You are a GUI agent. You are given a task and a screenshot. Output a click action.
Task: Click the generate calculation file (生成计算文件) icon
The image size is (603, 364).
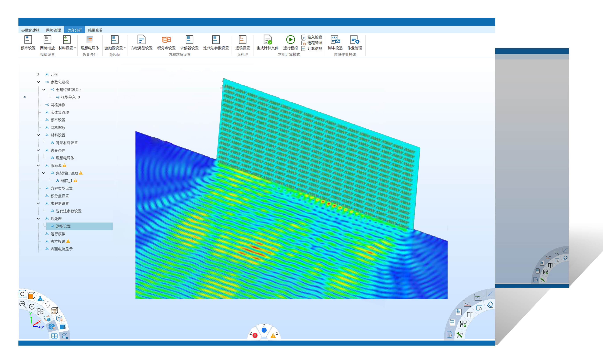267,40
